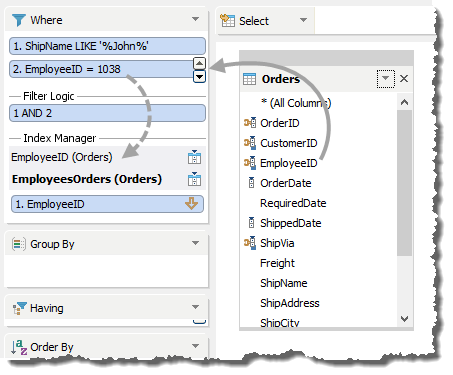Select EmployeeID (Orders) in Index Manager

(62, 157)
